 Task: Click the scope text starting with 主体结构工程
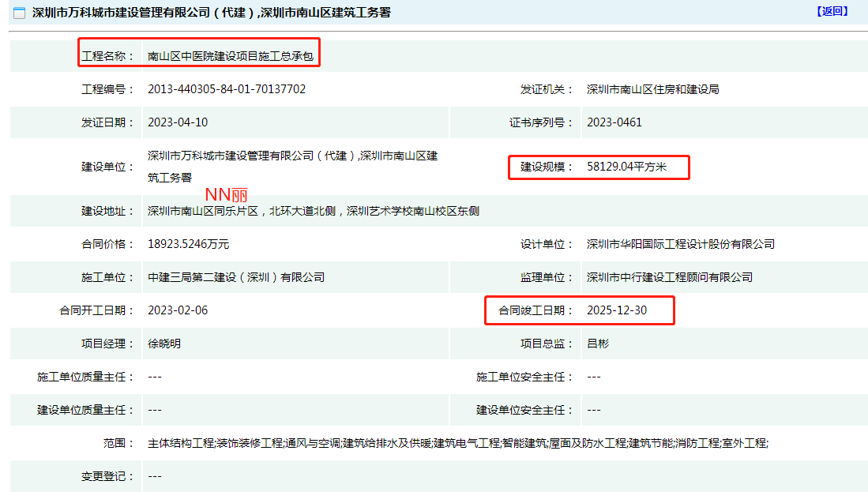pos(457,443)
